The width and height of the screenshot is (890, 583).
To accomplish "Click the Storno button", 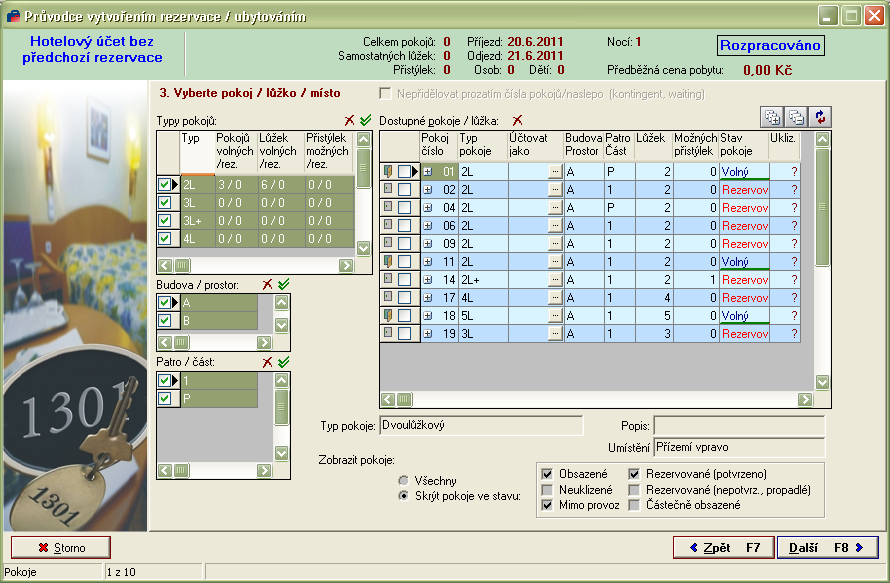I will tap(61, 548).
